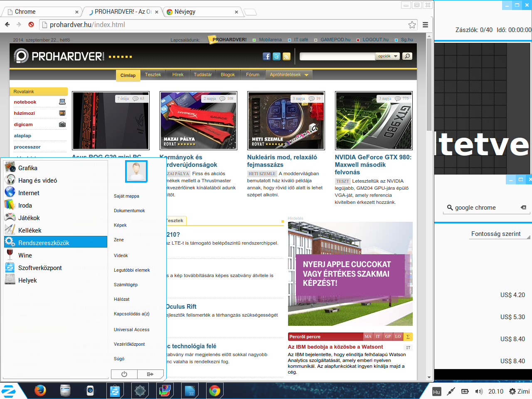Open Dokumentumok in start menu
Viewport: 532px width, 399px height.
(x=129, y=211)
